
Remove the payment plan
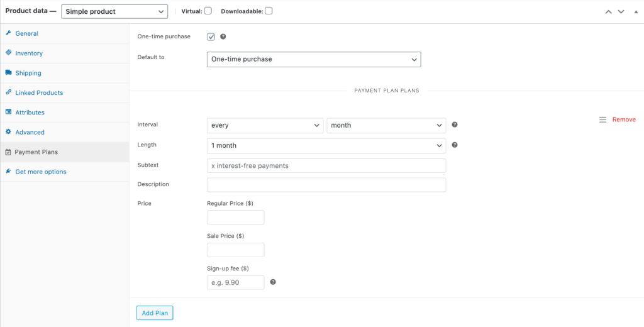tap(624, 119)
